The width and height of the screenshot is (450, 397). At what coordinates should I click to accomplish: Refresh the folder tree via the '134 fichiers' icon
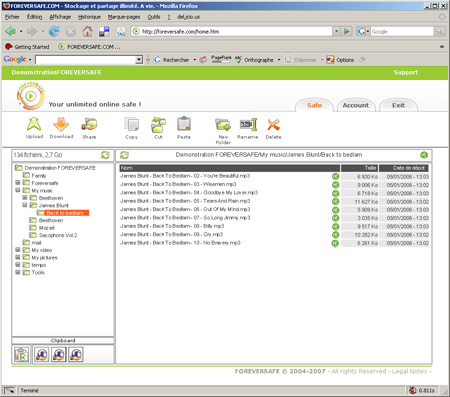[x=105, y=155]
